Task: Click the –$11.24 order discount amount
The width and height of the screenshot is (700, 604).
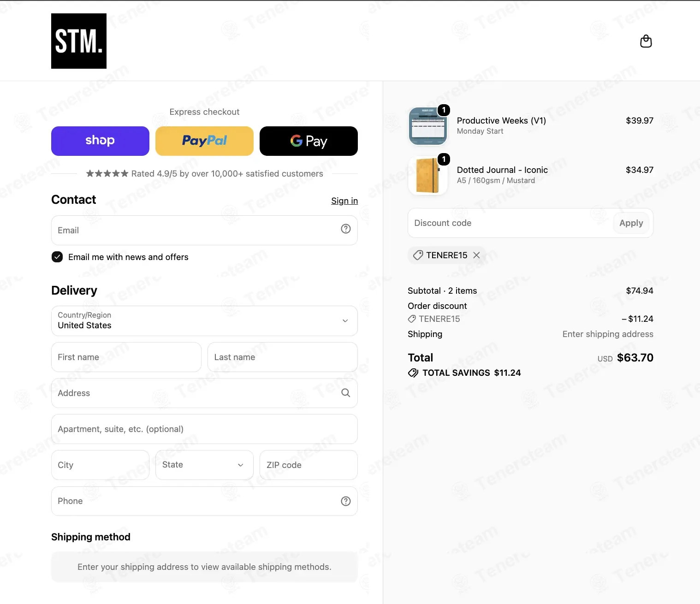Action: (x=637, y=319)
